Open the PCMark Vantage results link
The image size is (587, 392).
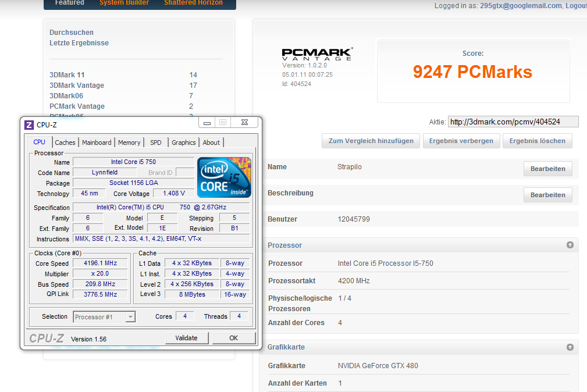tap(77, 106)
